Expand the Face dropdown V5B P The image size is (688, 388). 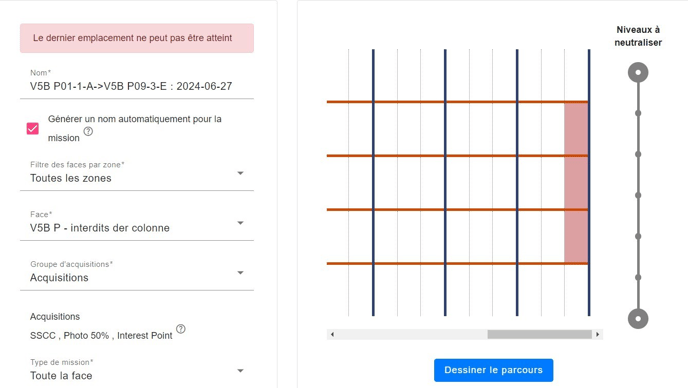[137, 223]
